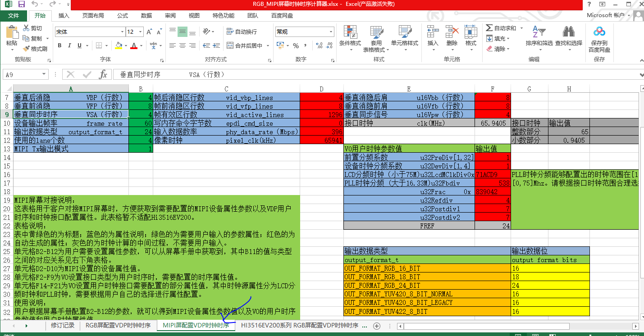Click inside the Name Box showing A9
The width and height of the screenshot is (644, 336).
pos(18,73)
